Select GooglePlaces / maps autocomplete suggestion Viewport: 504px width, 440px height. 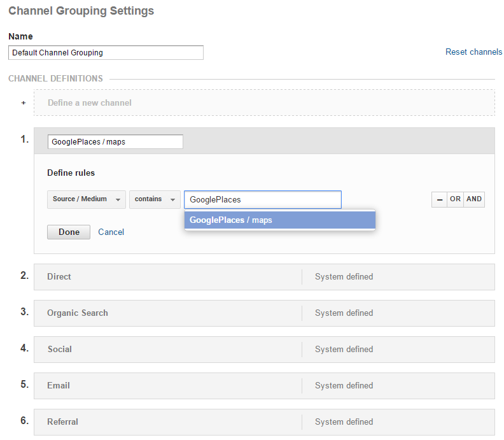280,220
